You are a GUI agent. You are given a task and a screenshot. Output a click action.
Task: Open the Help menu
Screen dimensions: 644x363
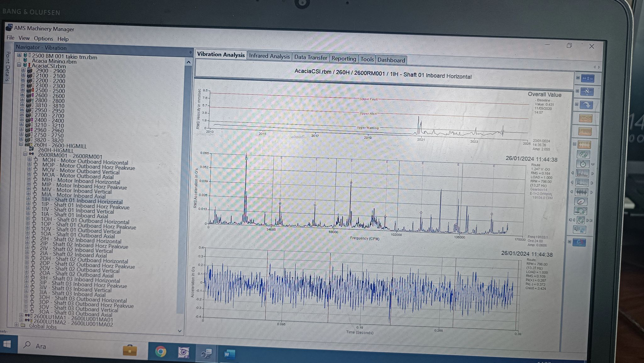(x=63, y=39)
